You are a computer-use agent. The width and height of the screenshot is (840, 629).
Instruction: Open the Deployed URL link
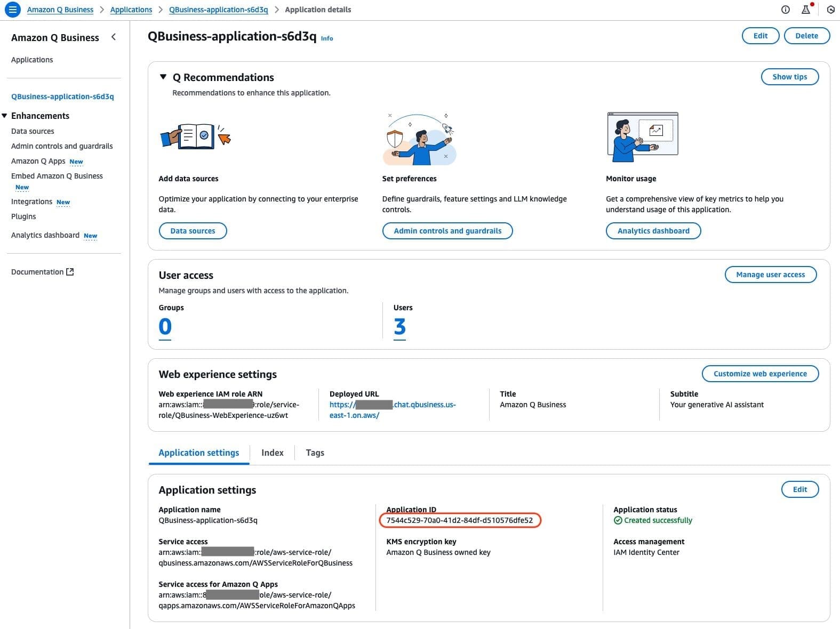tap(393, 410)
